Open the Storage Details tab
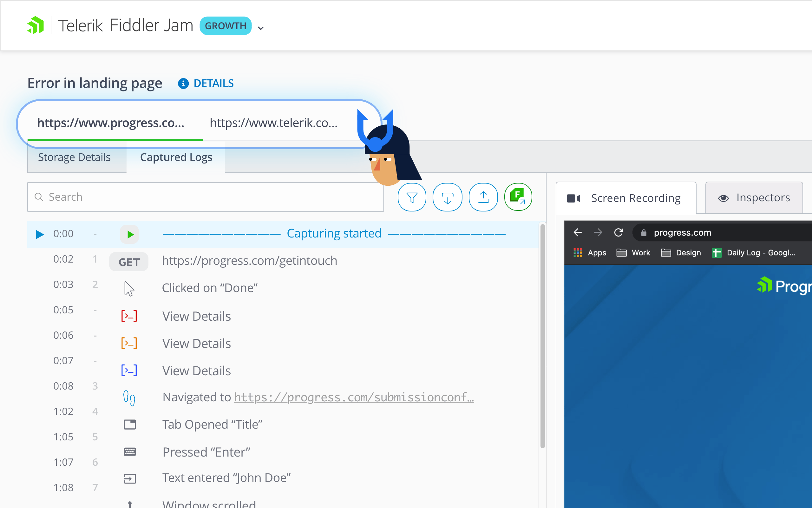Viewport: 812px width, 508px height. 74,157
